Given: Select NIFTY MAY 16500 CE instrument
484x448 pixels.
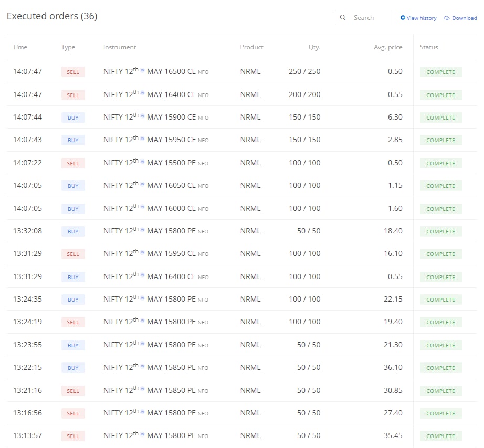Looking at the screenshot, I should (x=156, y=71).
